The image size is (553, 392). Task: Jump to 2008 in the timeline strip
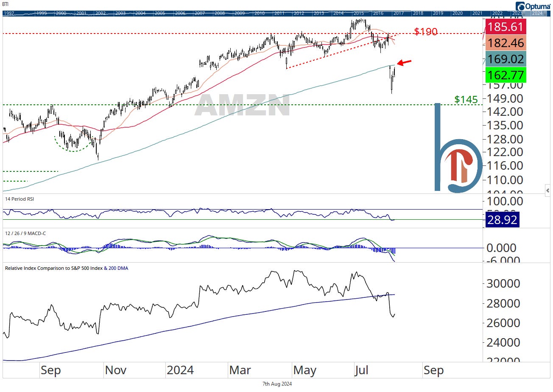[219, 13]
